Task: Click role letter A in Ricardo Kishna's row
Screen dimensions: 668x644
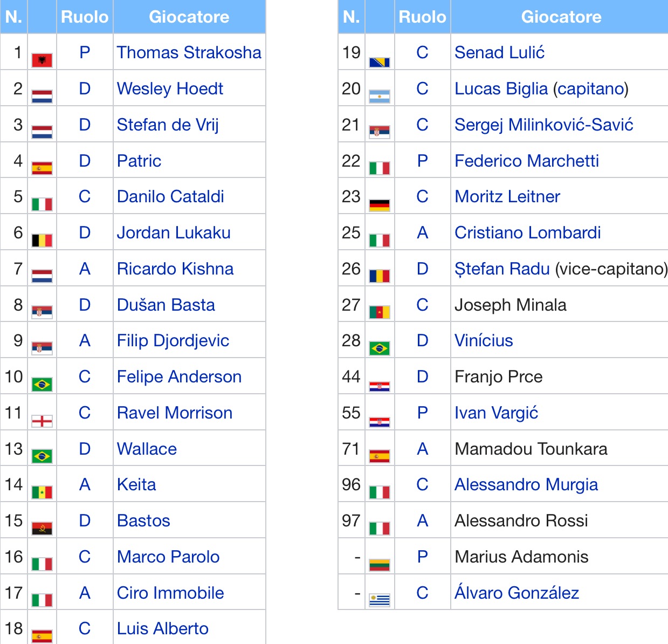Action: tap(85, 269)
